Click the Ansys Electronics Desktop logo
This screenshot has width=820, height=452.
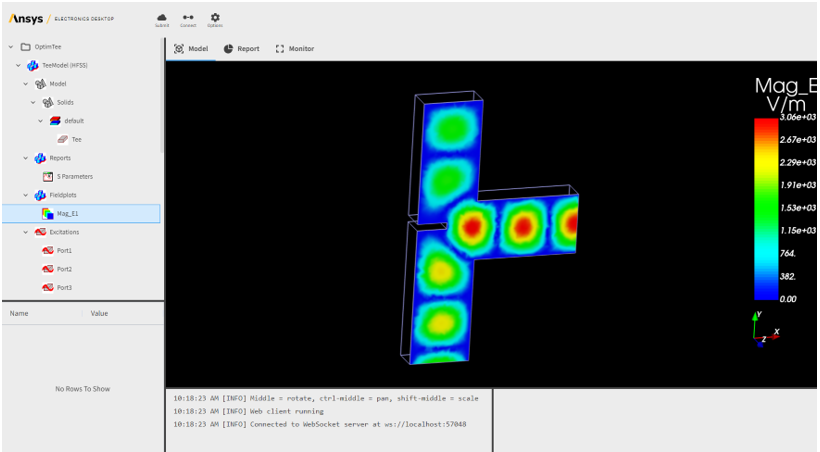(62, 18)
